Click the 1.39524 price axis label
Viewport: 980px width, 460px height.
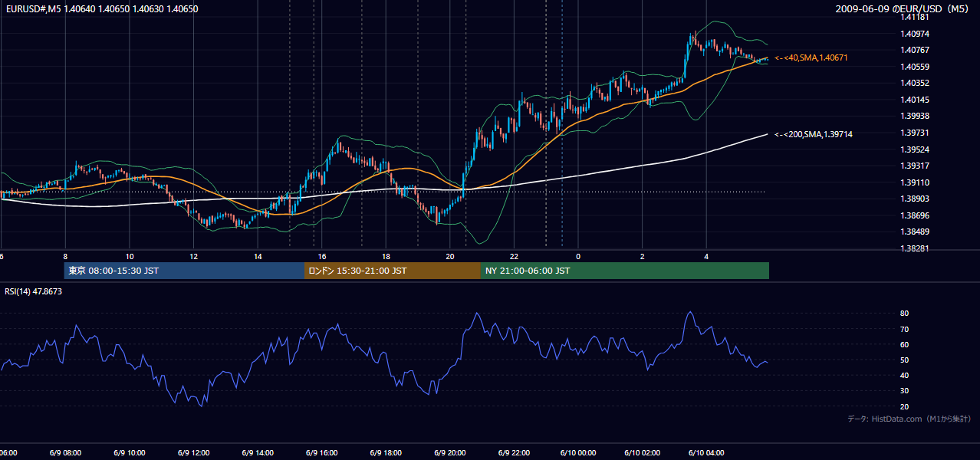[915, 149]
